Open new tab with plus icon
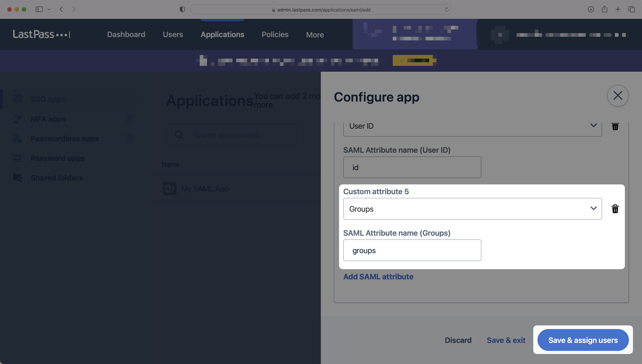Viewport: 642px width, 364px height. click(x=618, y=9)
